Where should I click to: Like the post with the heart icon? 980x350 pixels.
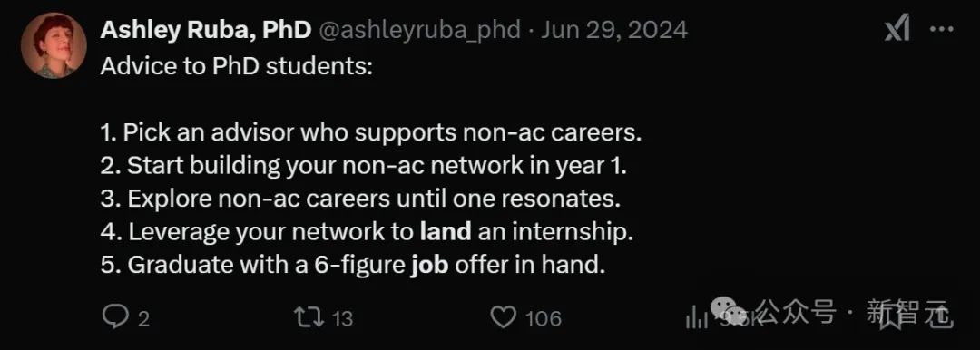click(x=504, y=317)
